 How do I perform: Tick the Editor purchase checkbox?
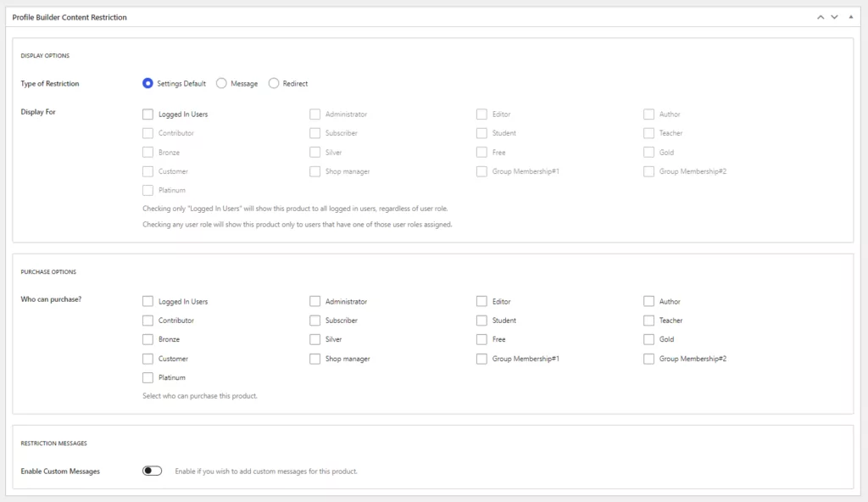pyautogui.click(x=481, y=301)
